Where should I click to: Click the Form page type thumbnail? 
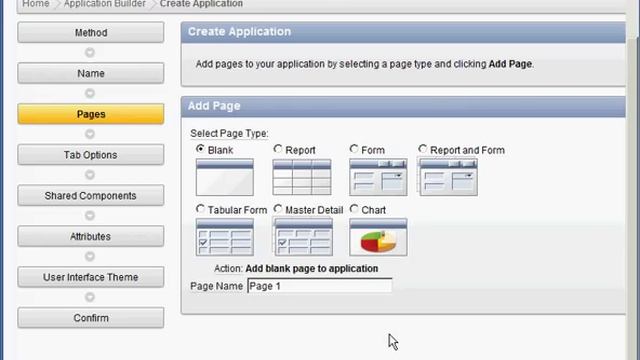click(x=378, y=177)
